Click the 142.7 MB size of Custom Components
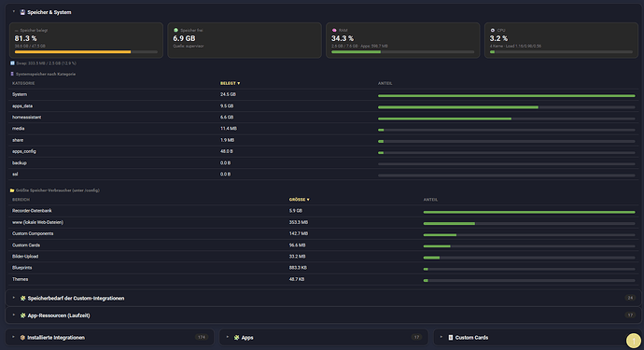 pos(299,233)
